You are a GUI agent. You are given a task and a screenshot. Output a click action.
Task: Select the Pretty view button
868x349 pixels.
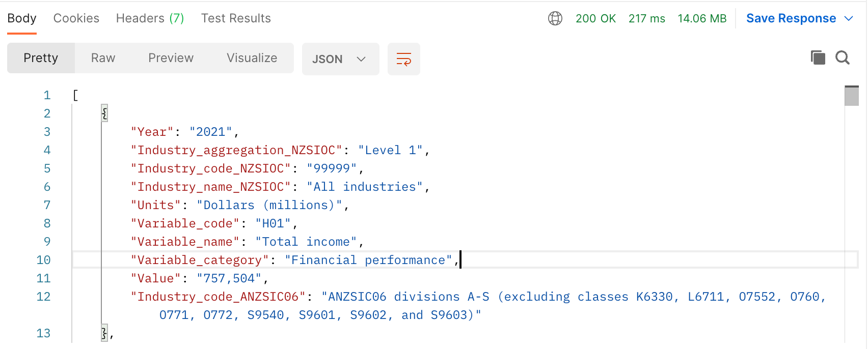click(x=41, y=58)
